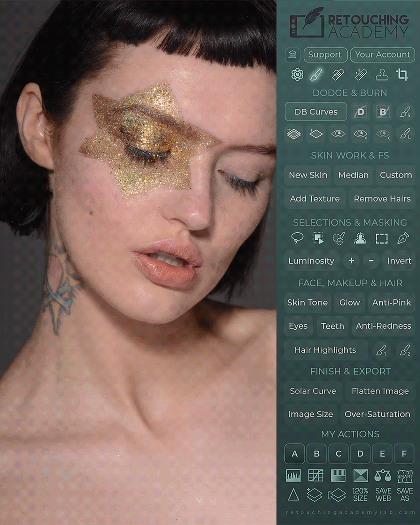Click the DB Curves button
The height and width of the screenshot is (525, 420).
(x=316, y=112)
